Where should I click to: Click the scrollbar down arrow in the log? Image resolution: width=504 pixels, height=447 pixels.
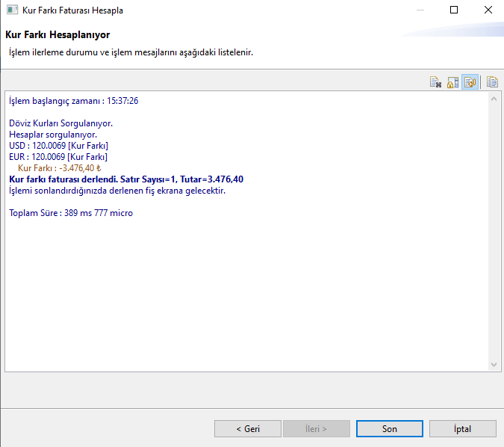[x=494, y=364]
